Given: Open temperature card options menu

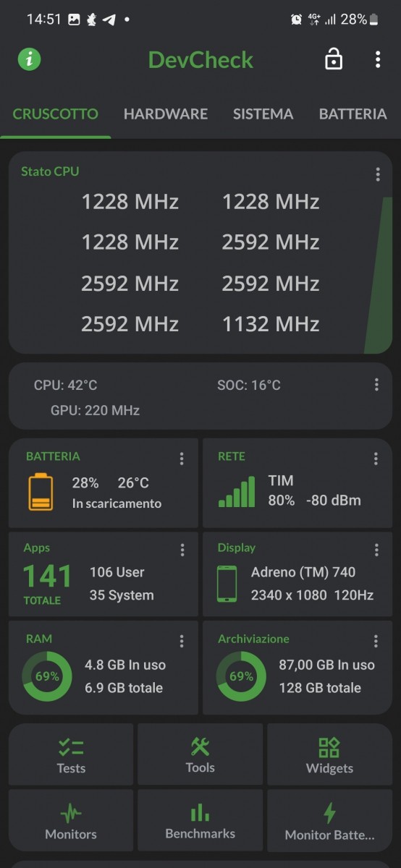Looking at the screenshot, I should pos(376,385).
